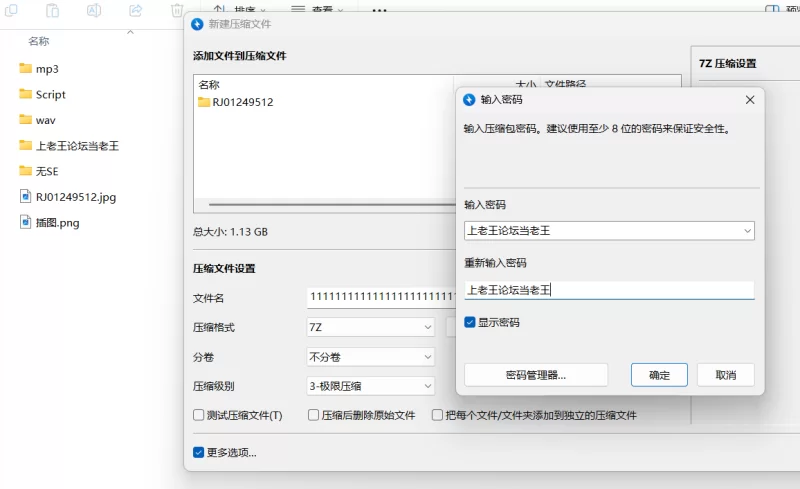The width and height of the screenshot is (800, 489).
Task: Open 密码管理器 button
Action: tap(536, 375)
